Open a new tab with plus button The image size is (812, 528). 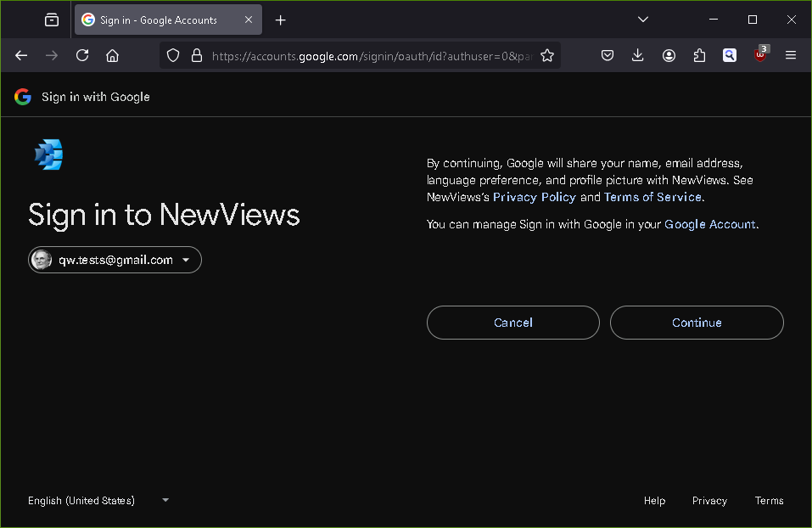pos(281,20)
